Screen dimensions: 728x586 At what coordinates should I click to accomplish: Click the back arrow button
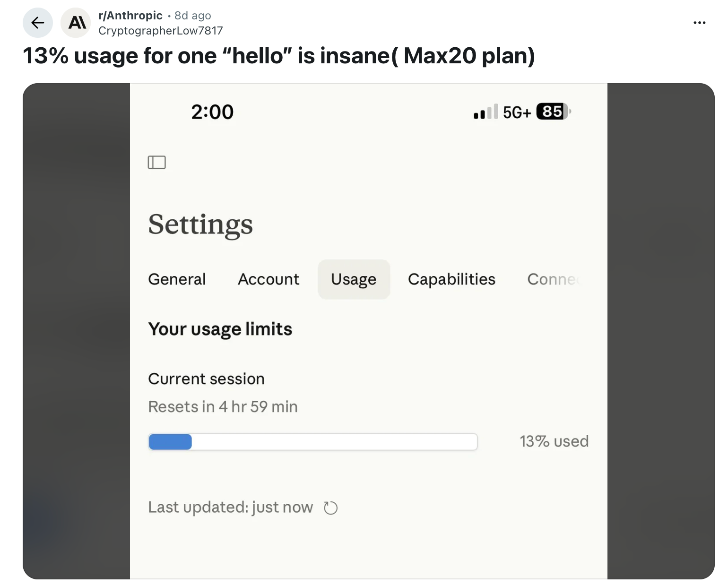pos(38,23)
